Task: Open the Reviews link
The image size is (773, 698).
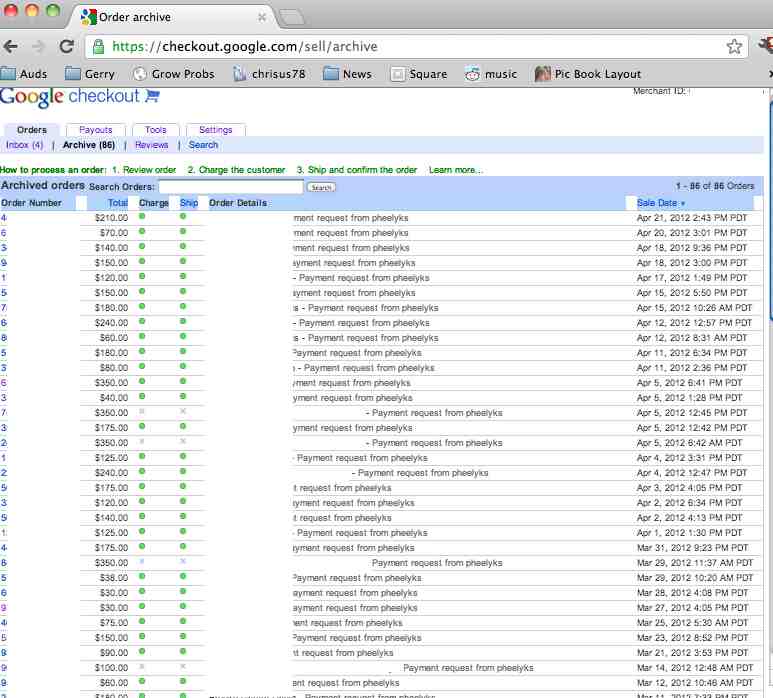Action: [152, 145]
